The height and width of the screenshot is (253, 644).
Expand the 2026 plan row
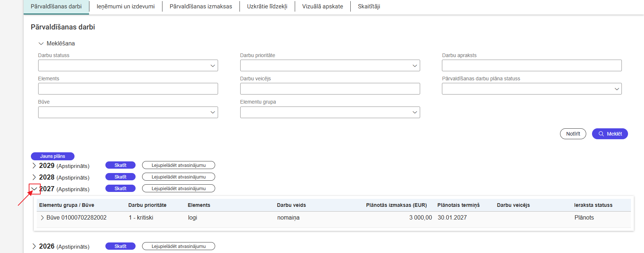click(x=34, y=246)
